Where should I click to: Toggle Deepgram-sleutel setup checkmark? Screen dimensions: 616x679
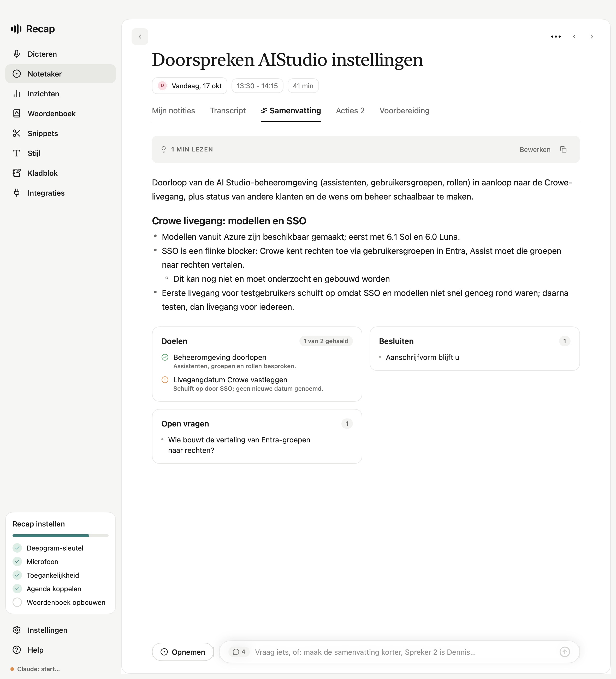click(17, 548)
